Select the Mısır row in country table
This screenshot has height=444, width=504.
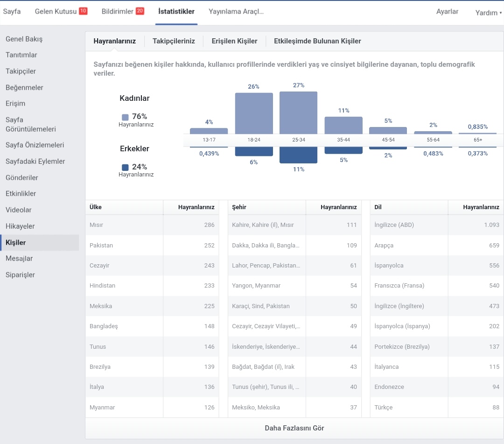tap(152, 225)
